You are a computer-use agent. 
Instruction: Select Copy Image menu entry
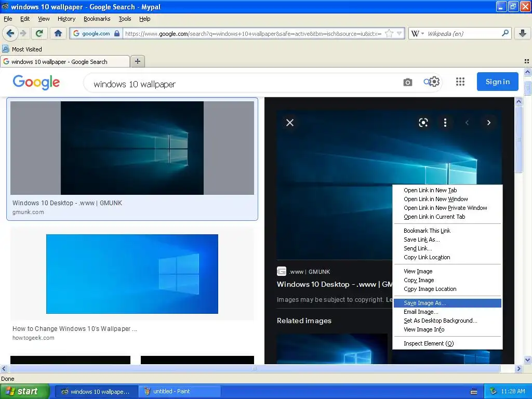(447, 280)
